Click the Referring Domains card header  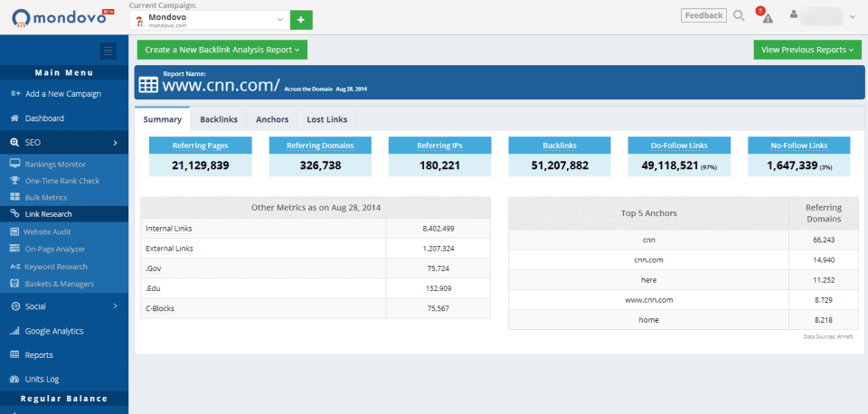pos(320,146)
